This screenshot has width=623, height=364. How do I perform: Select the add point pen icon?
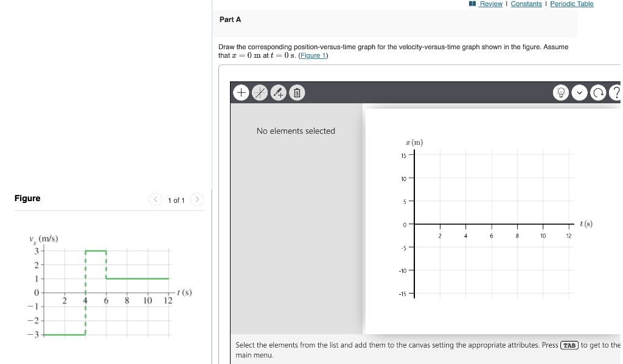point(279,93)
